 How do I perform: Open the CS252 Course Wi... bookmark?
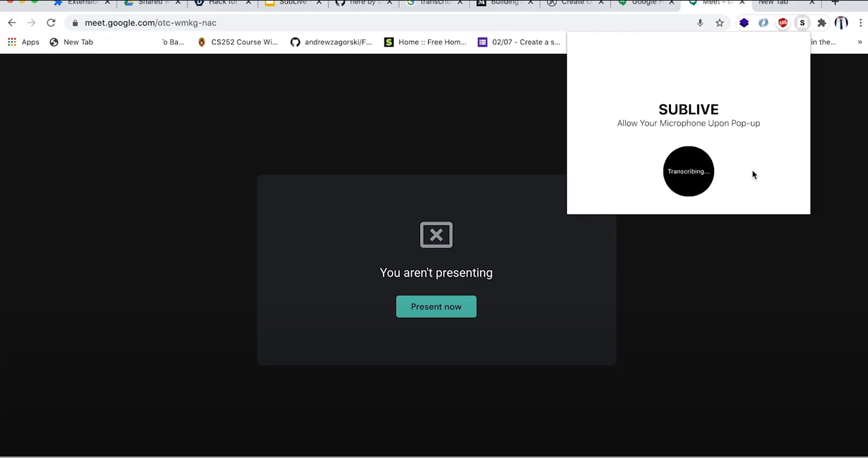[x=237, y=42]
